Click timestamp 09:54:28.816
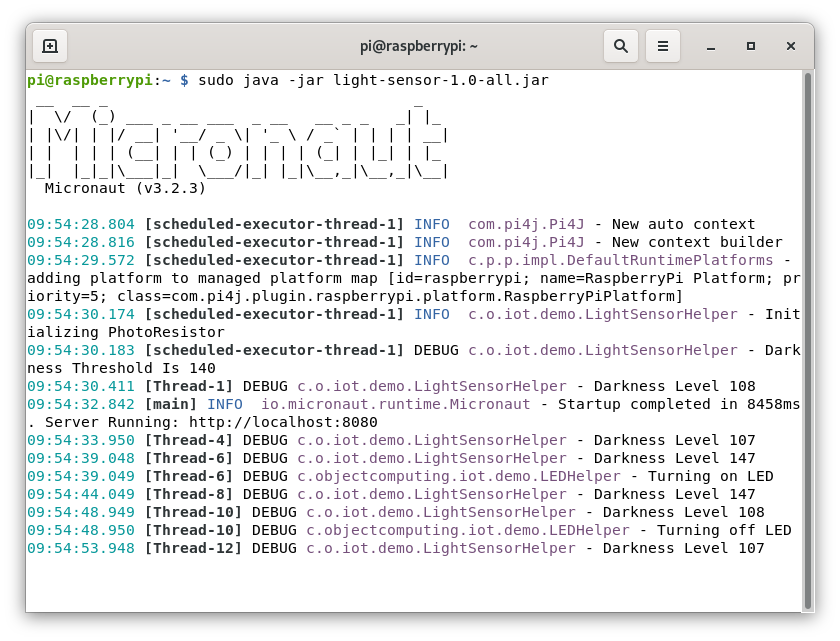 point(81,243)
